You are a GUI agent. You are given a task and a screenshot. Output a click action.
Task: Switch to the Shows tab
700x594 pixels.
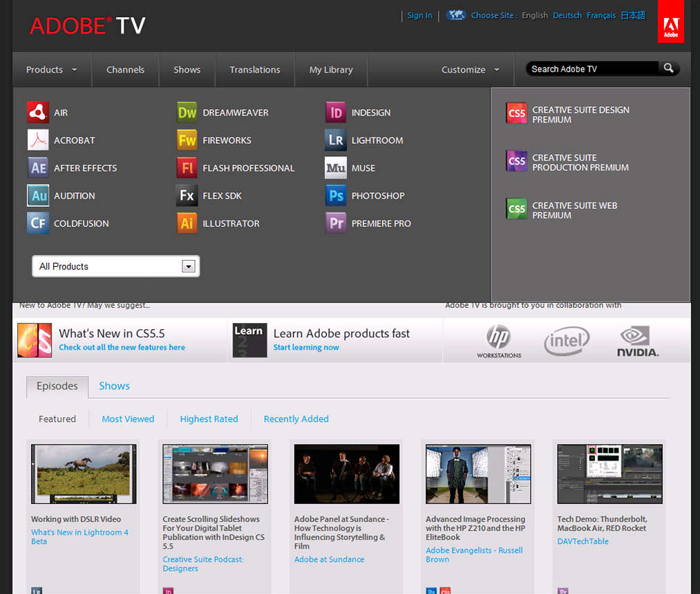click(x=114, y=386)
